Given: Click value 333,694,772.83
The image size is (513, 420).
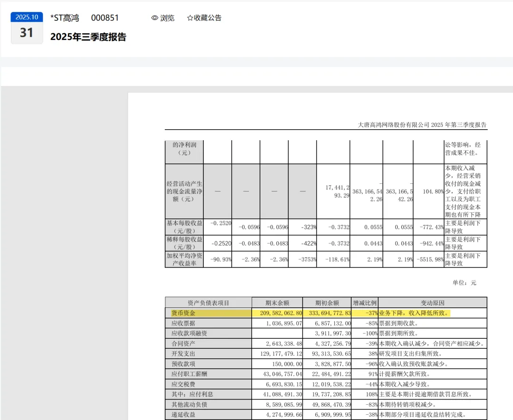Looking at the screenshot, I should click(x=330, y=313).
